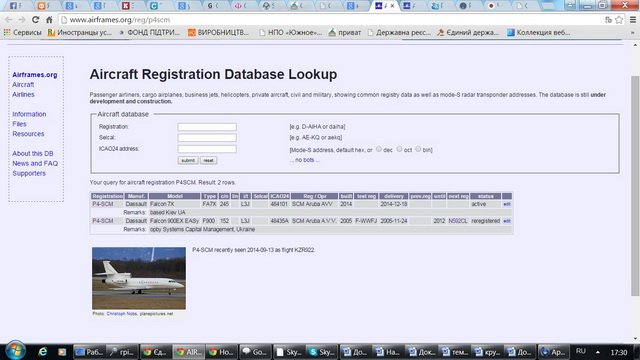Image resolution: width=640 pixels, height=360 pixels.
Task: Select the bin radio option
Action: (x=418, y=149)
